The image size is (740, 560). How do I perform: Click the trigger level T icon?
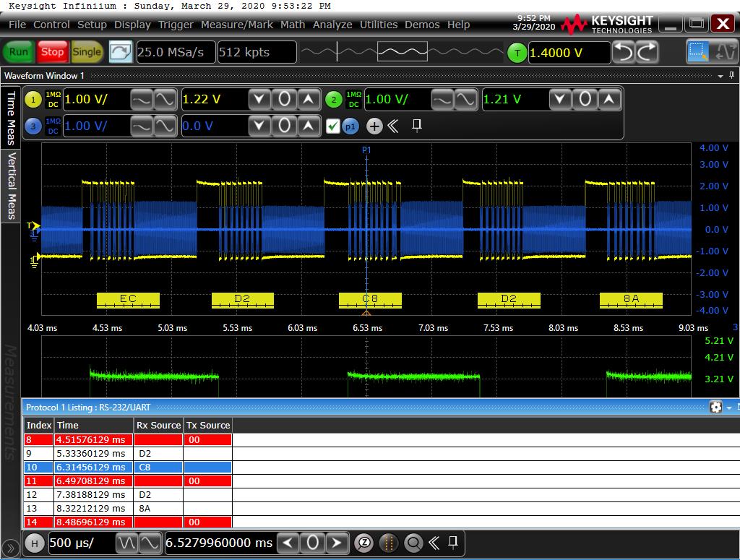click(x=517, y=53)
